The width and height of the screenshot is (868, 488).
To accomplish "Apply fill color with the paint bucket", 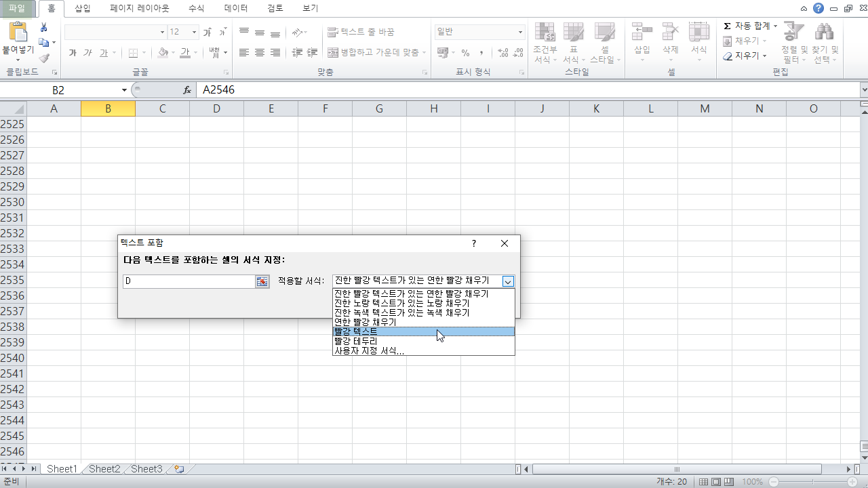I will [x=163, y=53].
